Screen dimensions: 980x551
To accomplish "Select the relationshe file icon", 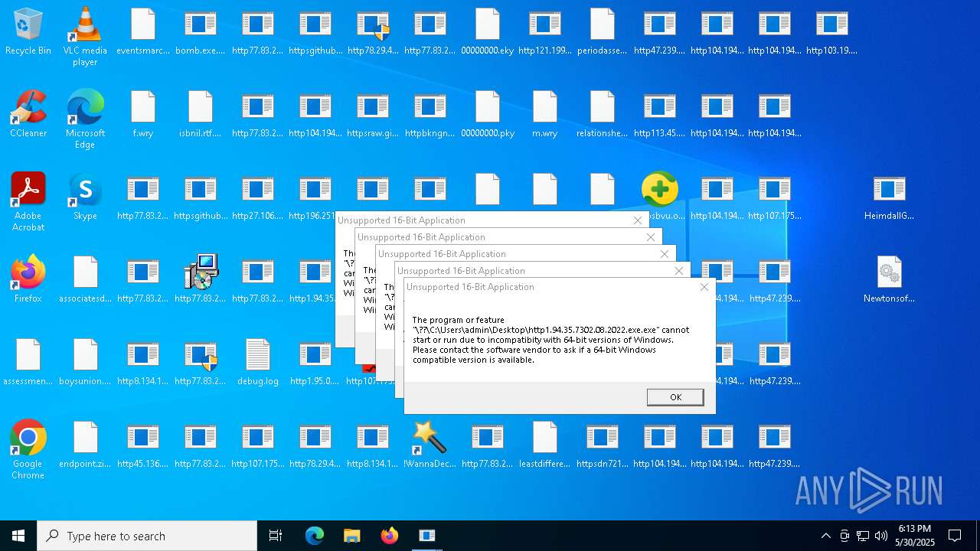I will click(603, 114).
